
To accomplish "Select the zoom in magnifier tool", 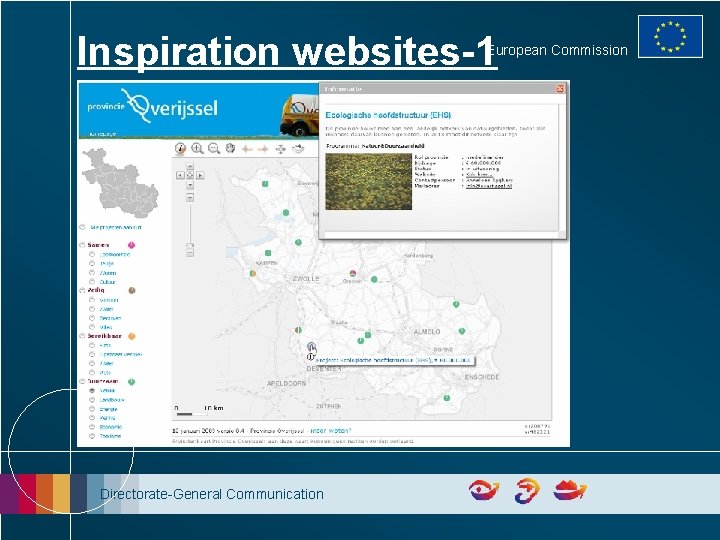I will coord(197,148).
